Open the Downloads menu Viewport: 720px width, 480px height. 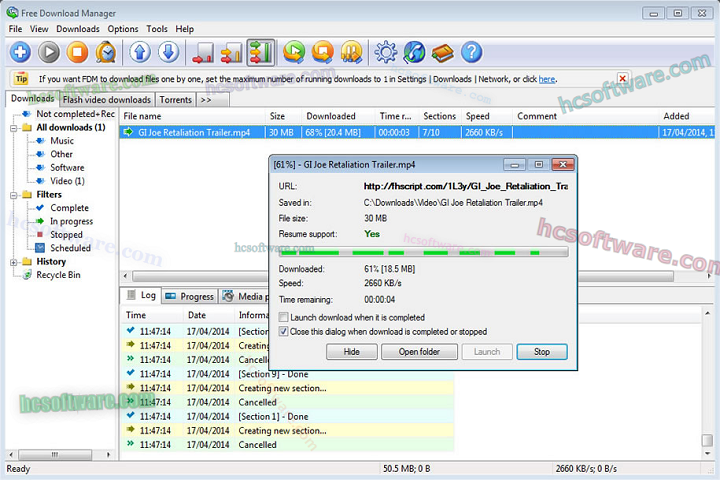78,29
